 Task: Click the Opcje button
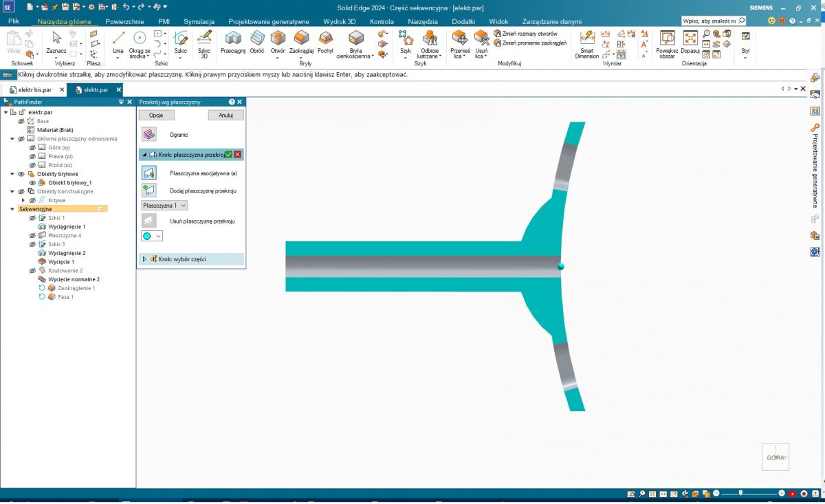[156, 116]
